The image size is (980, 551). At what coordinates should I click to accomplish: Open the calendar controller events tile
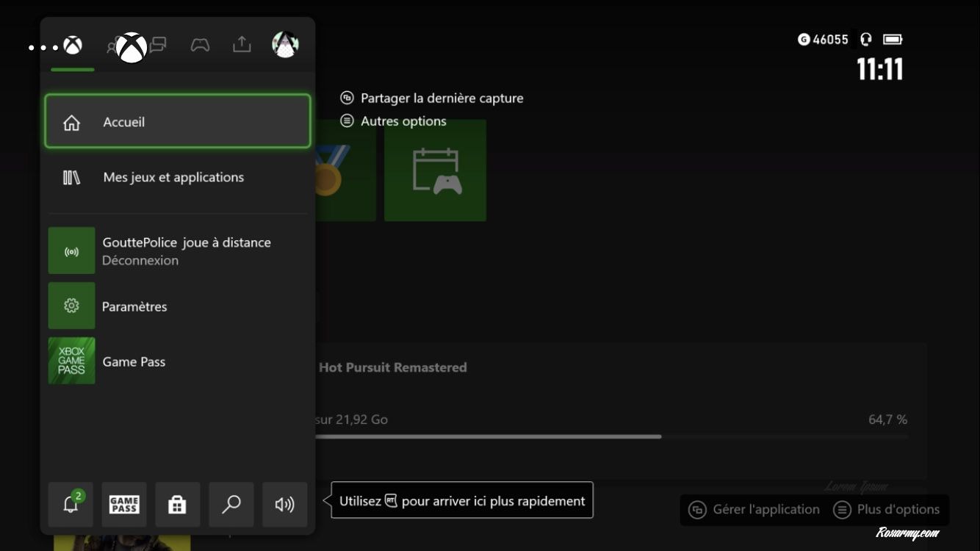(x=435, y=170)
